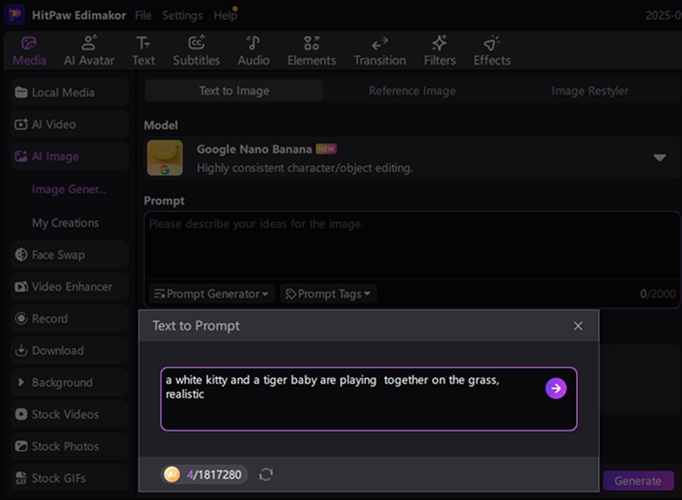The image size is (682, 500).
Task: Click the 0/2000 character counter
Action: click(657, 294)
